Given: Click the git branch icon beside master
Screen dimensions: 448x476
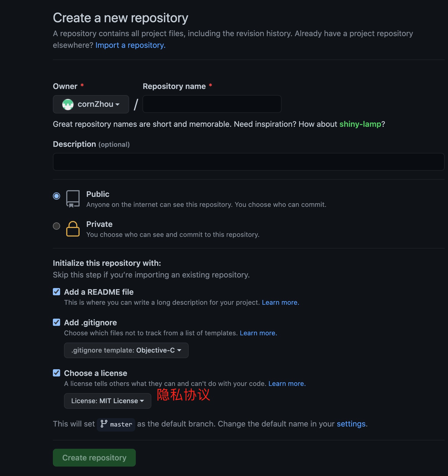Looking at the screenshot, I should pos(104,424).
